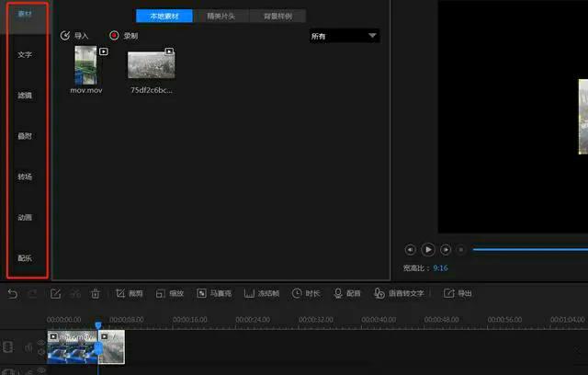588x375 pixels.
Task: Open the 叠附 overlays section in sidebar
Action: [25, 136]
